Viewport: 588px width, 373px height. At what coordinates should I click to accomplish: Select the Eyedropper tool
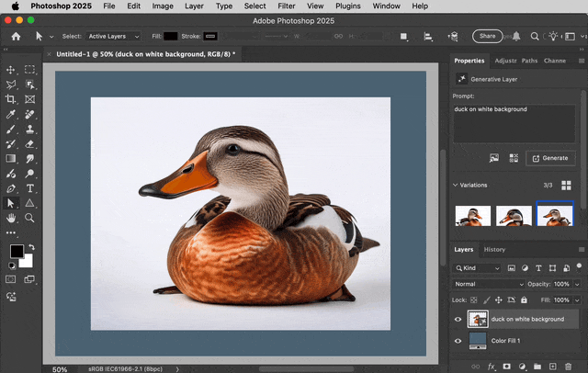[x=10, y=114]
